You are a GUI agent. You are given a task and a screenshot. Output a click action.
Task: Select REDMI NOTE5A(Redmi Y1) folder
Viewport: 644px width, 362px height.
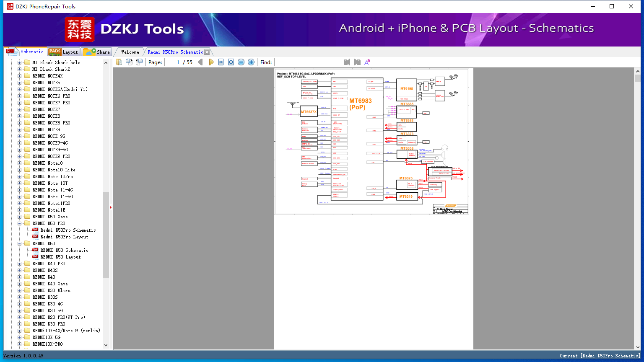60,89
